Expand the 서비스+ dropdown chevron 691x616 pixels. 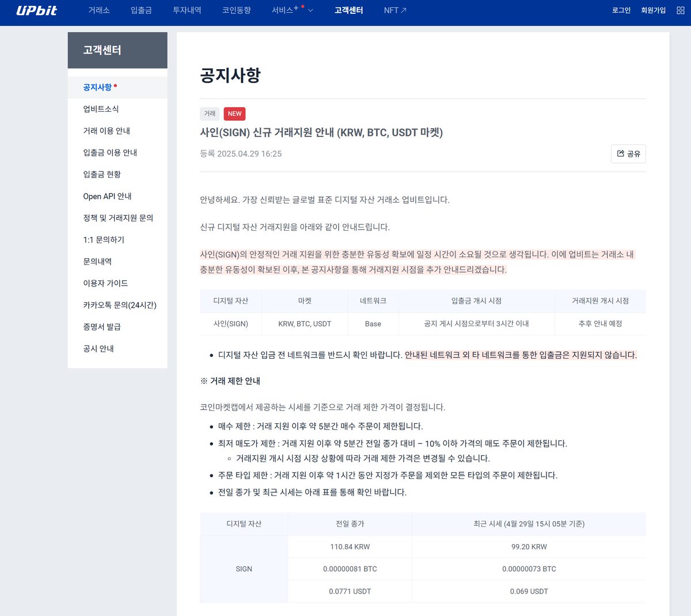pyautogui.click(x=310, y=10)
